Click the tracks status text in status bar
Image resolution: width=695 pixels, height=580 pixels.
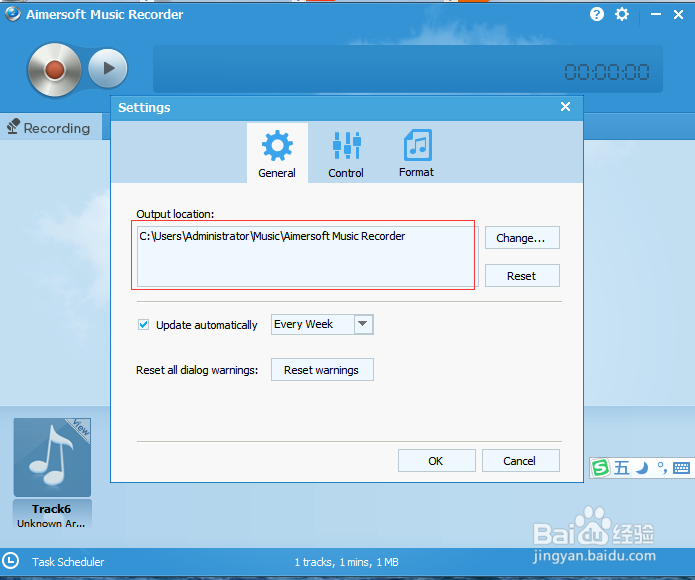pos(347,562)
